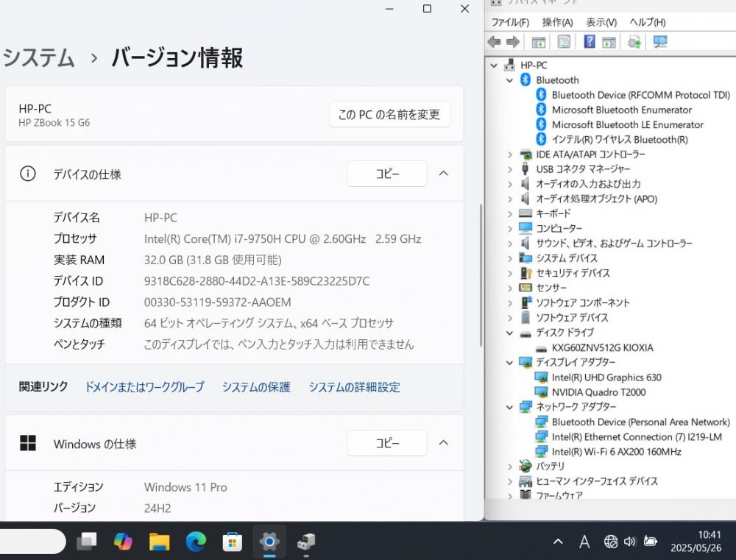Viewport: 736px width, 560px height.
Task: Open ドメインまたはワークグループ link
Action: 144,387
